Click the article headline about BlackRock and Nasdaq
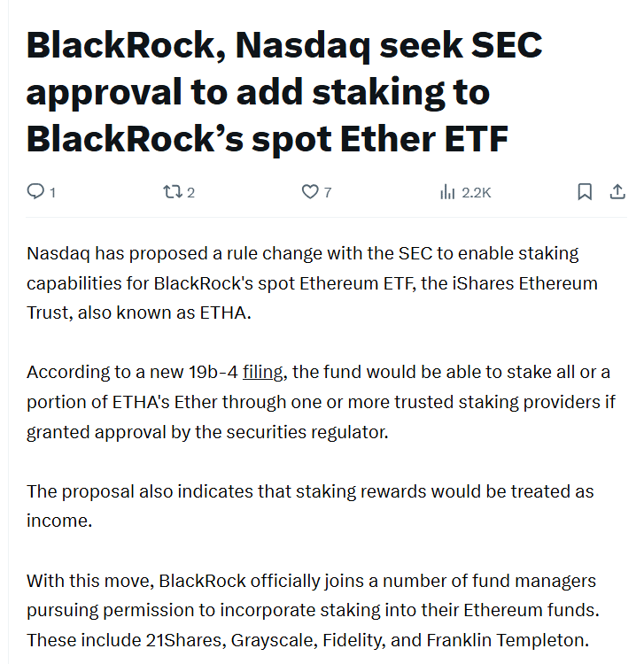 pos(283,92)
